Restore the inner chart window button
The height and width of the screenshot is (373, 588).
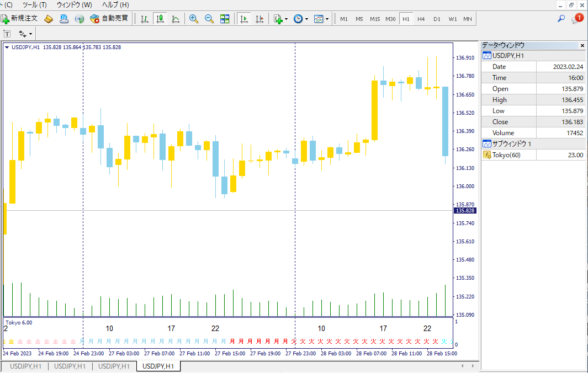pos(571,6)
